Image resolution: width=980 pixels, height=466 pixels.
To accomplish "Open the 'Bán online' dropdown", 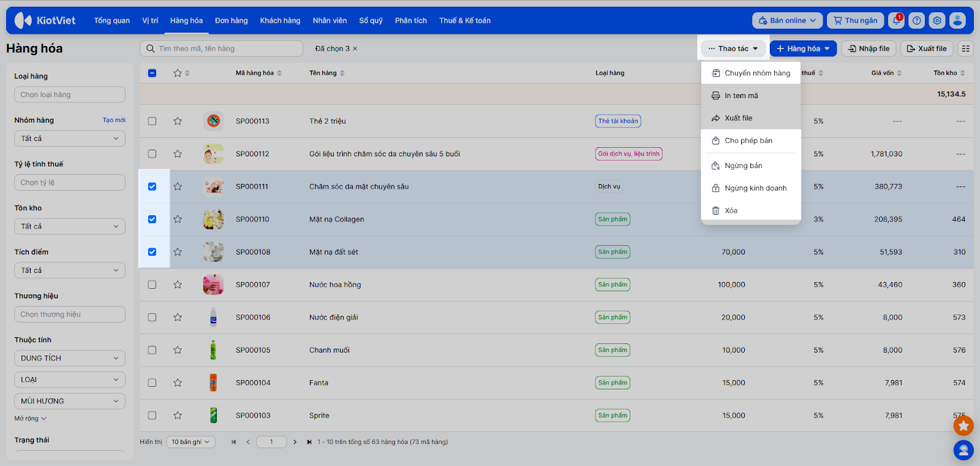I will (x=788, y=20).
